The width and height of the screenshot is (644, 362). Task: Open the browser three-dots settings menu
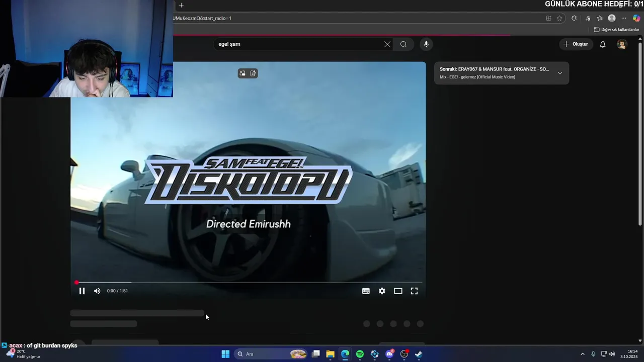pos(624,18)
